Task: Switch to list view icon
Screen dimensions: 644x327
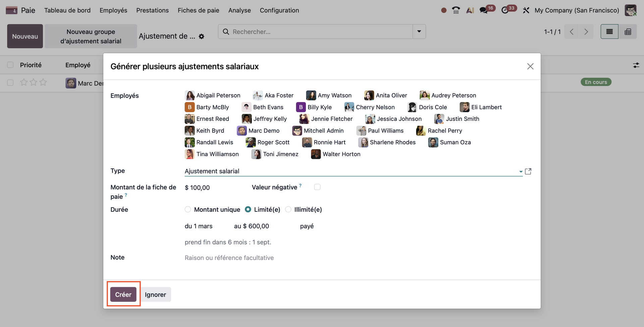Action: point(609,32)
